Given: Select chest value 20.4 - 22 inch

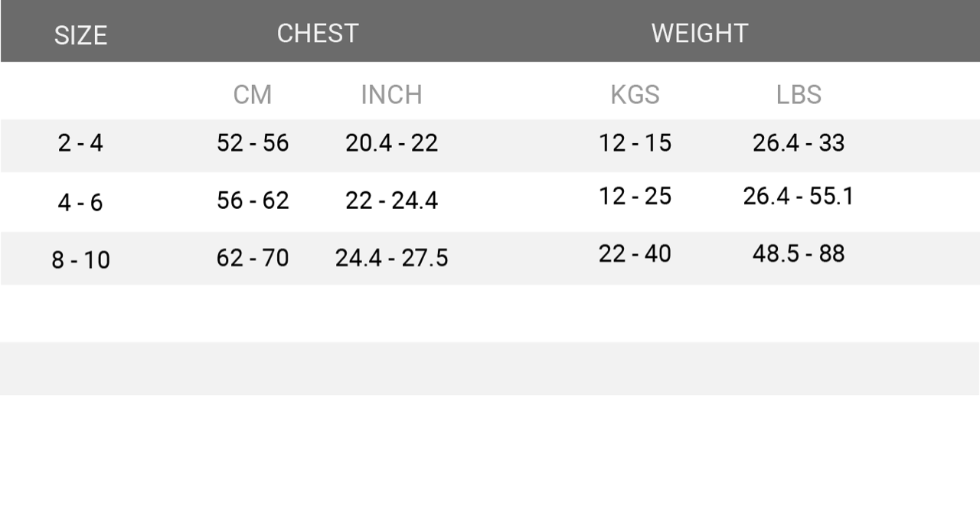Looking at the screenshot, I should (391, 143).
